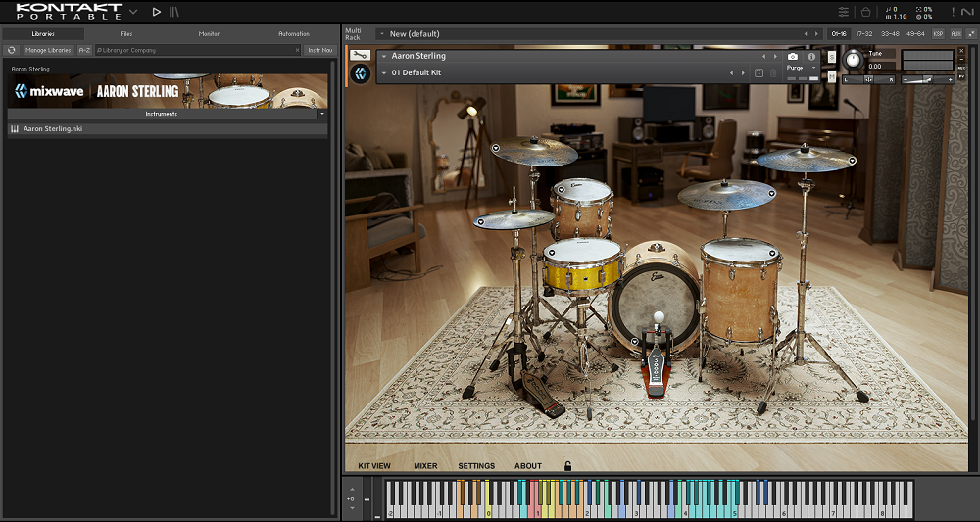Mute the instrument with M button

point(832,75)
